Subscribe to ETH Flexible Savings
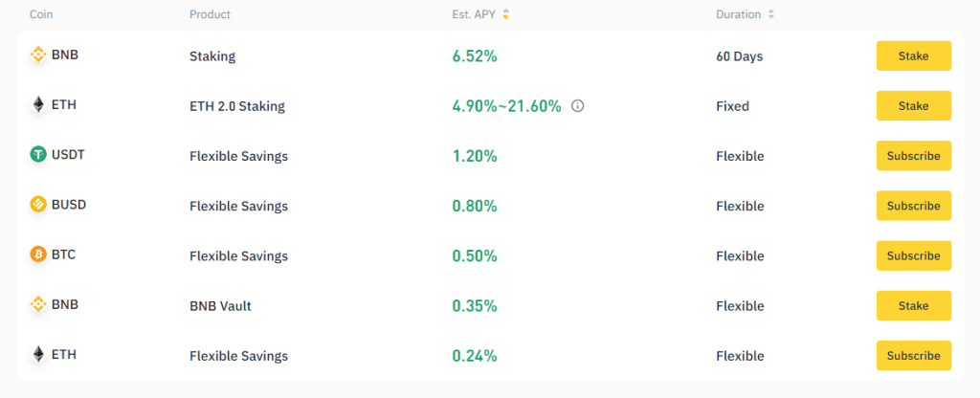The width and height of the screenshot is (980, 398). tap(913, 355)
